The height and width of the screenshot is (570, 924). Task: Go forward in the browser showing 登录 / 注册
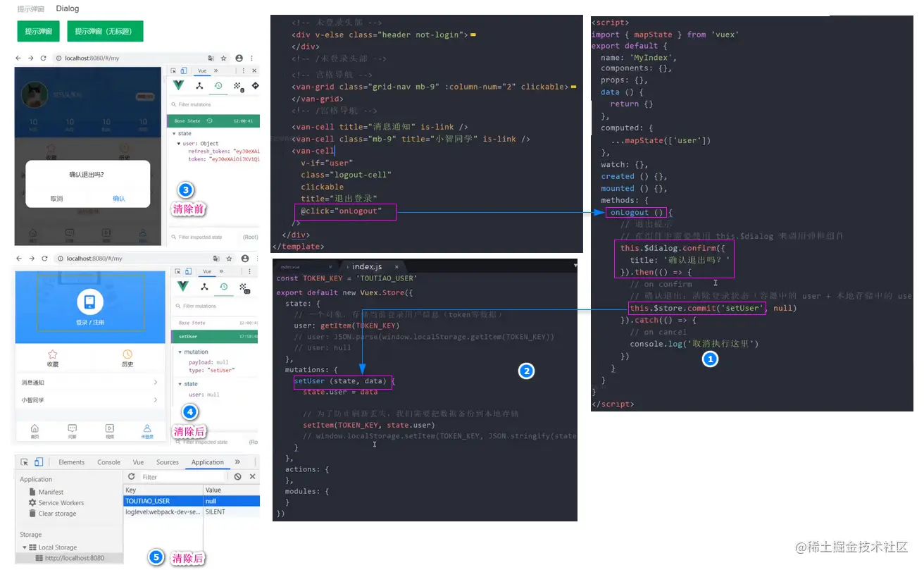click(32, 259)
